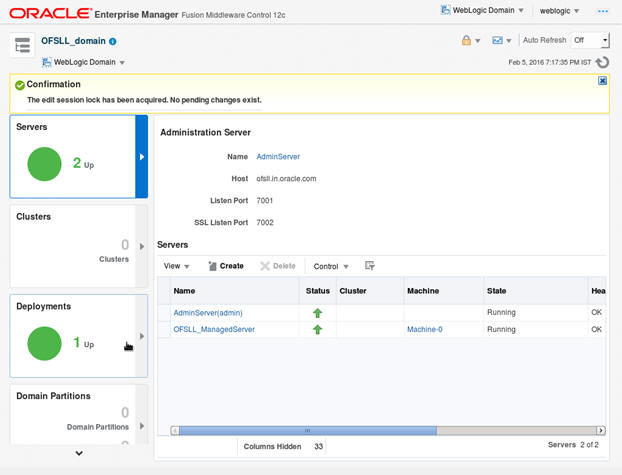The height and width of the screenshot is (475, 622).
Task: Select the AdminServer(admin) row selector
Action: click(x=164, y=313)
